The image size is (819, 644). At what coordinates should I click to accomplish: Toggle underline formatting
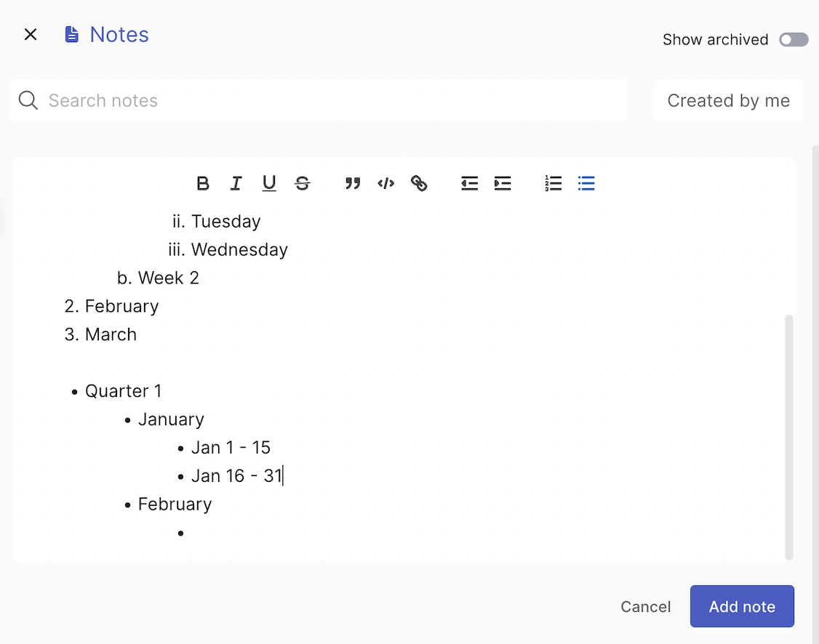269,183
